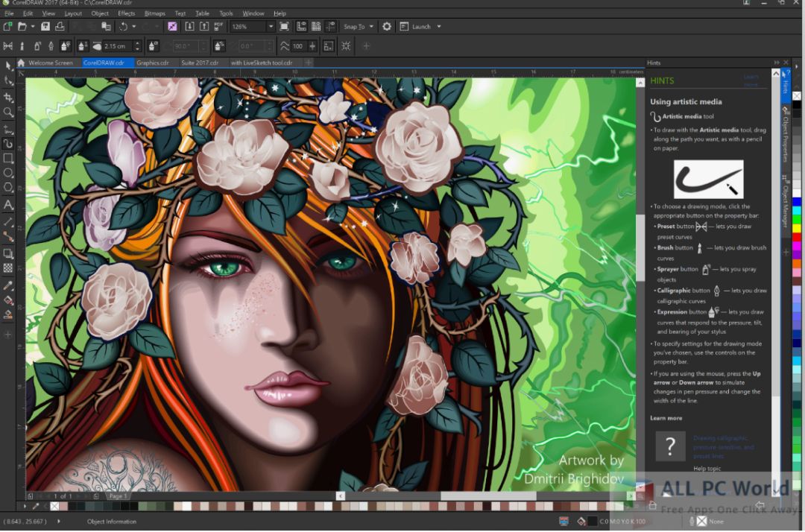Open the LiveSketch tool.cdr tab
Image resolution: width=805 pixels, height=532 pixels.
262,63
